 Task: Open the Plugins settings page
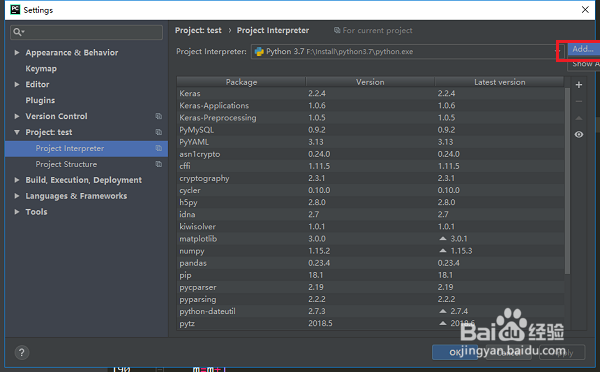pyautogui.click(x=40, y=100)
